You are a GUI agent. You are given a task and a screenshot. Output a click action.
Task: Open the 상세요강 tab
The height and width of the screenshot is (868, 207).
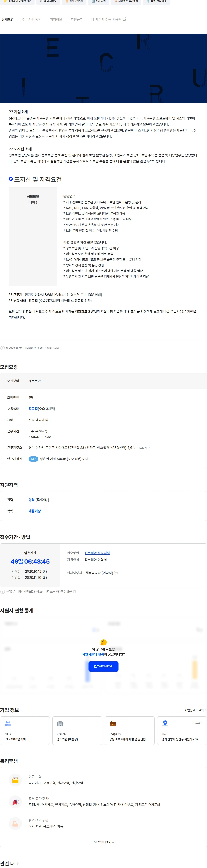point(8,20)
